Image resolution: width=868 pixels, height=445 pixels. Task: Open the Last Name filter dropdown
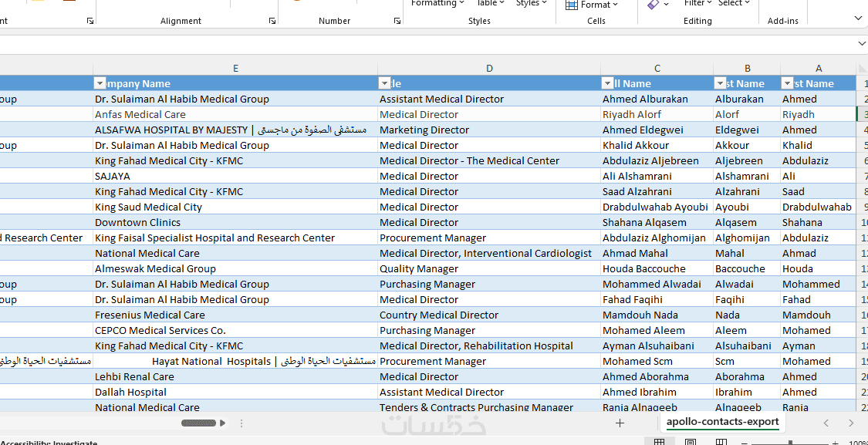click(x=720, y=83)
